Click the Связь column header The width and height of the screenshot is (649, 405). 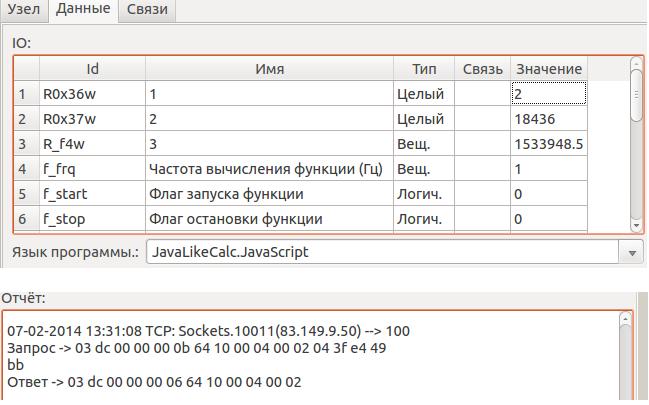[x=483, y=69]
